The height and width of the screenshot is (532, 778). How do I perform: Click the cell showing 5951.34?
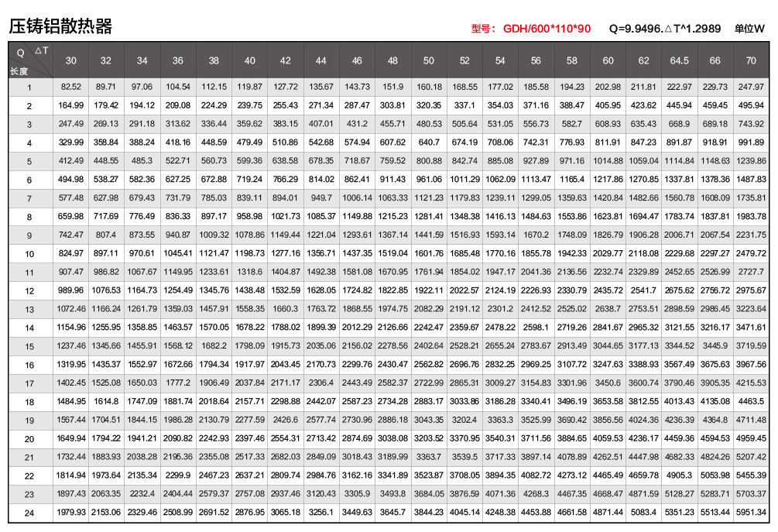click(750, 513)
